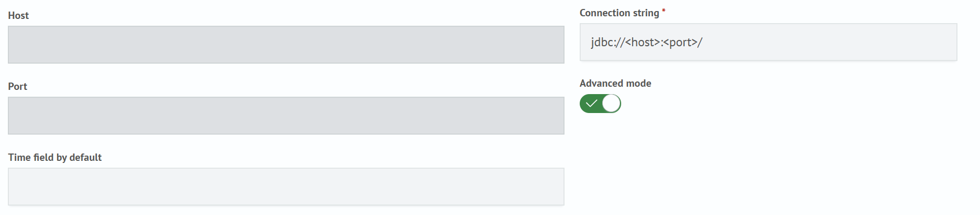Place cursor after the connection string's trailing slash
Screen dimensions: 980x215
click(x=704, y=43)
